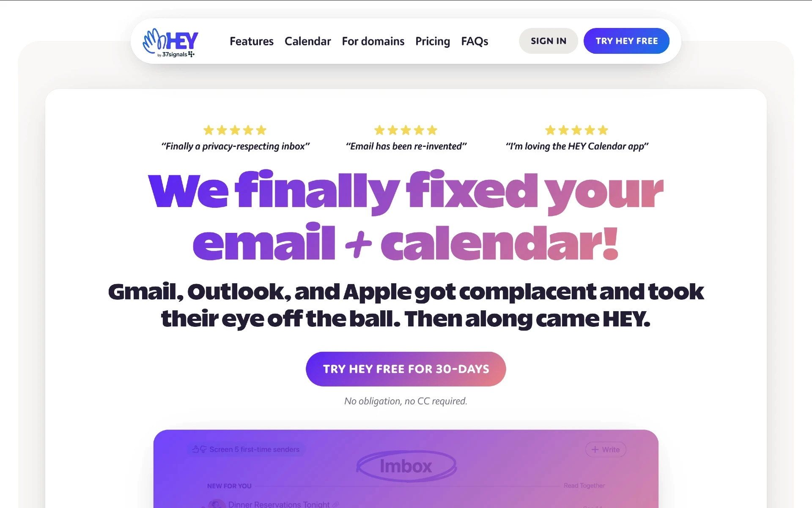Click the Imbox icon in the app preview

coord(406,466)
